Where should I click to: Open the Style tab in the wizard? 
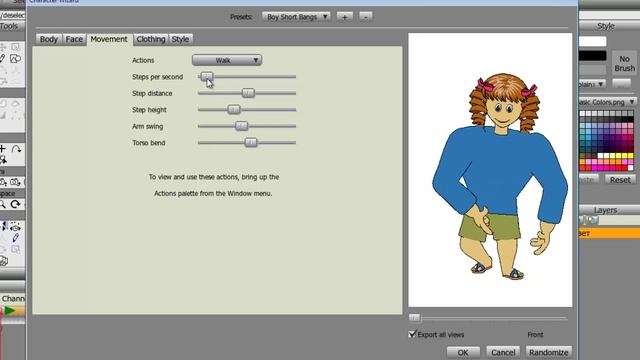[180, 39]
